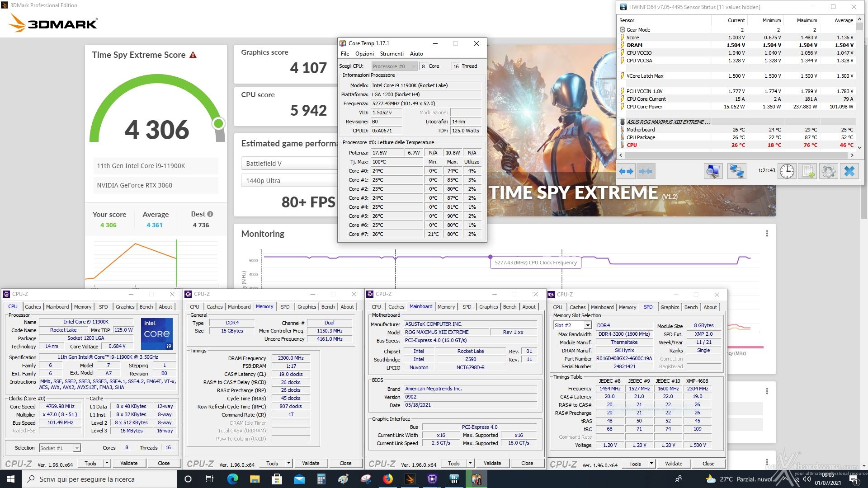Launch Microsoft Edge from taskbar

232,479
